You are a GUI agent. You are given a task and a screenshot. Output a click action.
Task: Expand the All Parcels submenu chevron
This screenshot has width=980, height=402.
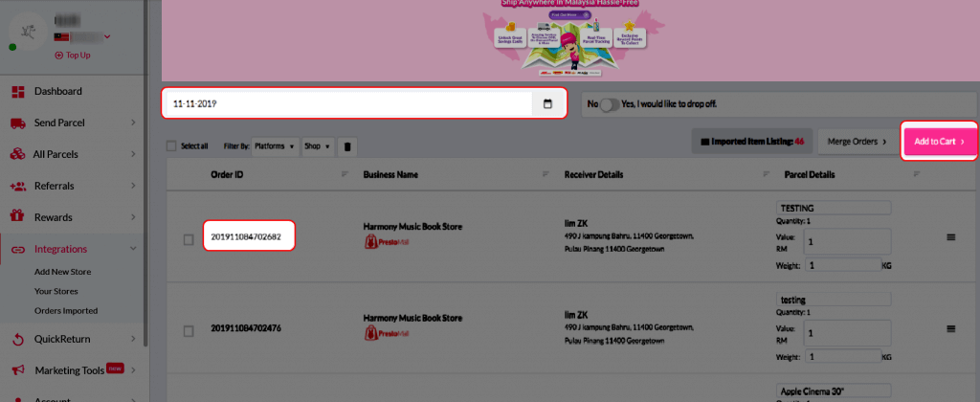click(x=133, y=154)
